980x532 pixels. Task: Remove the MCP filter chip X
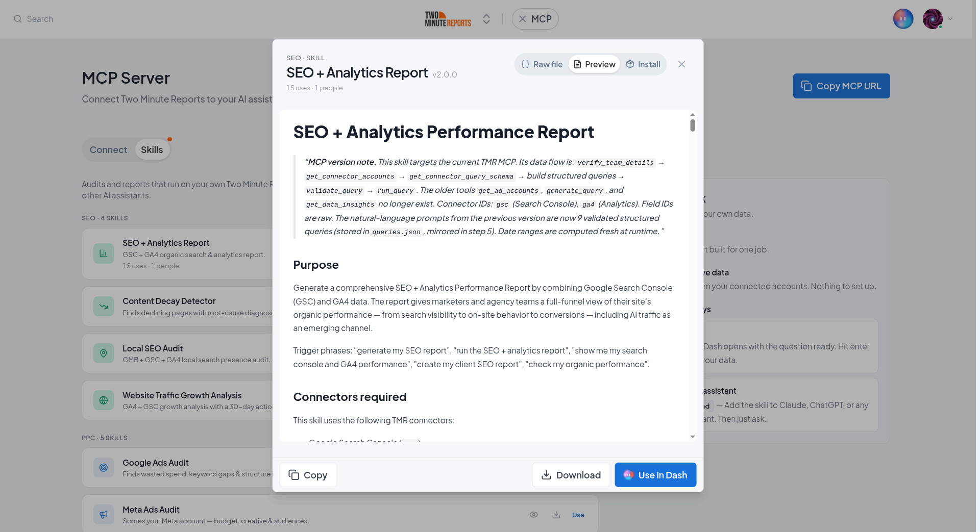point(522,19)
